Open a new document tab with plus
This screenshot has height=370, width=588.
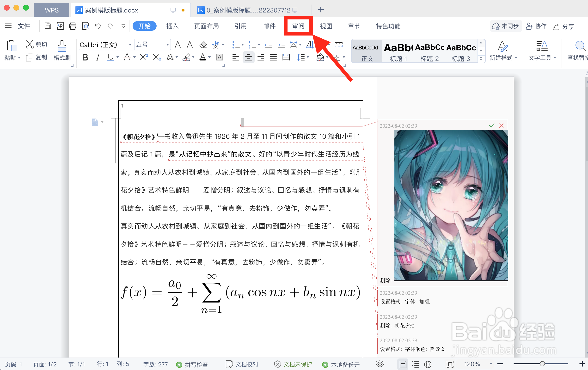pos(321,10)
